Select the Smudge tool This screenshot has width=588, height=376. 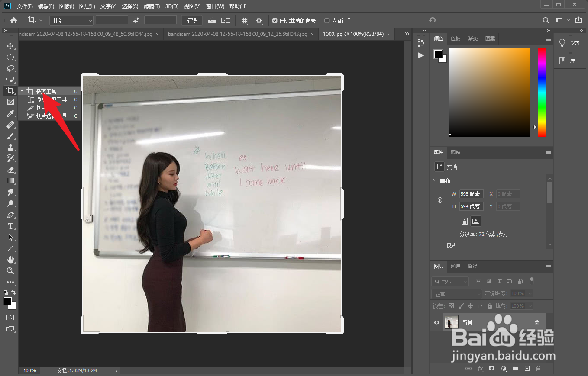pyautogui.click(x=10, y=192)
